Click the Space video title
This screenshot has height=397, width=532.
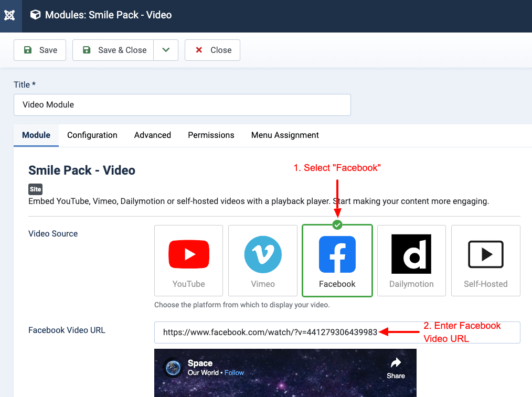[x=200, y=363]
